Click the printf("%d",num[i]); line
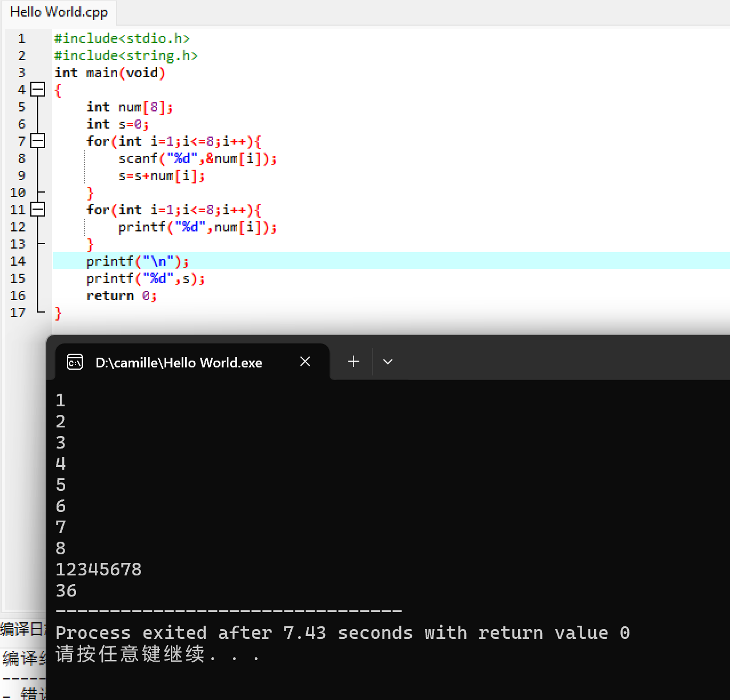Image resolution: width=730 pixels, height=700 pixels. (198, 227)
